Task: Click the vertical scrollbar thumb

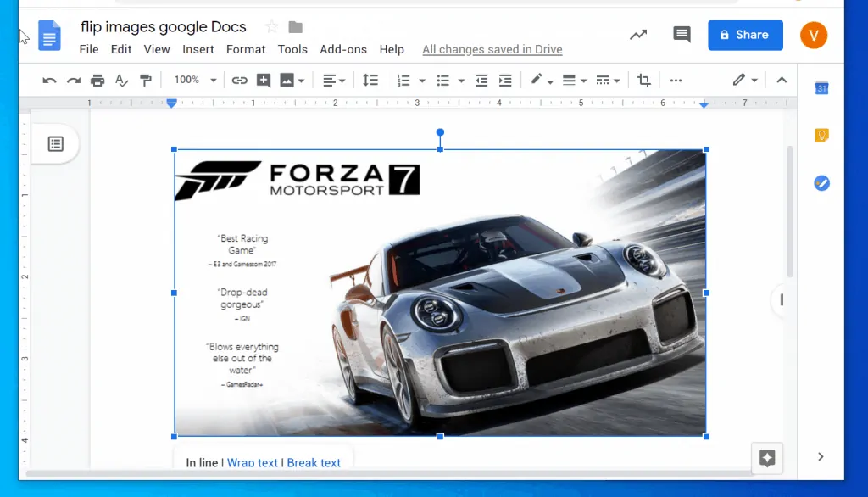Action: pyautogui.click(x=789, y=212)
